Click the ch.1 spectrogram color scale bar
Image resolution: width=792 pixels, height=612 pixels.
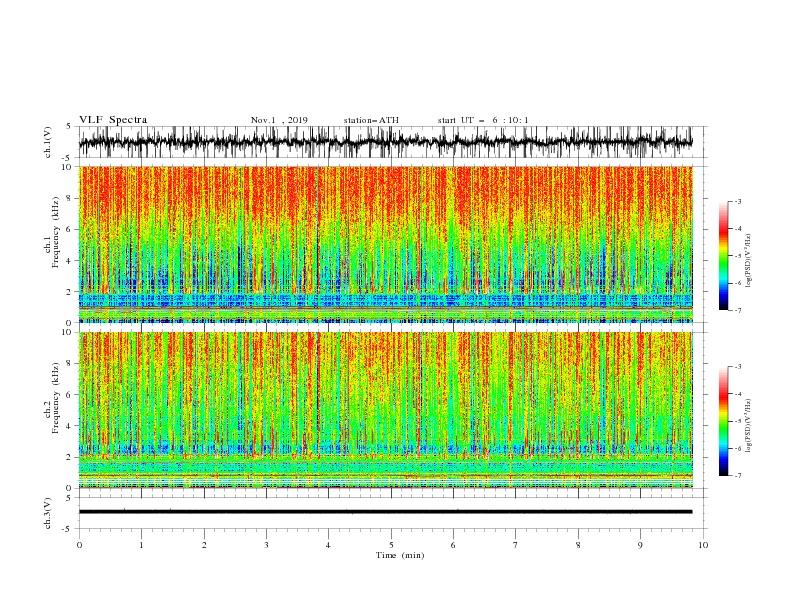[x=723, y=256]
